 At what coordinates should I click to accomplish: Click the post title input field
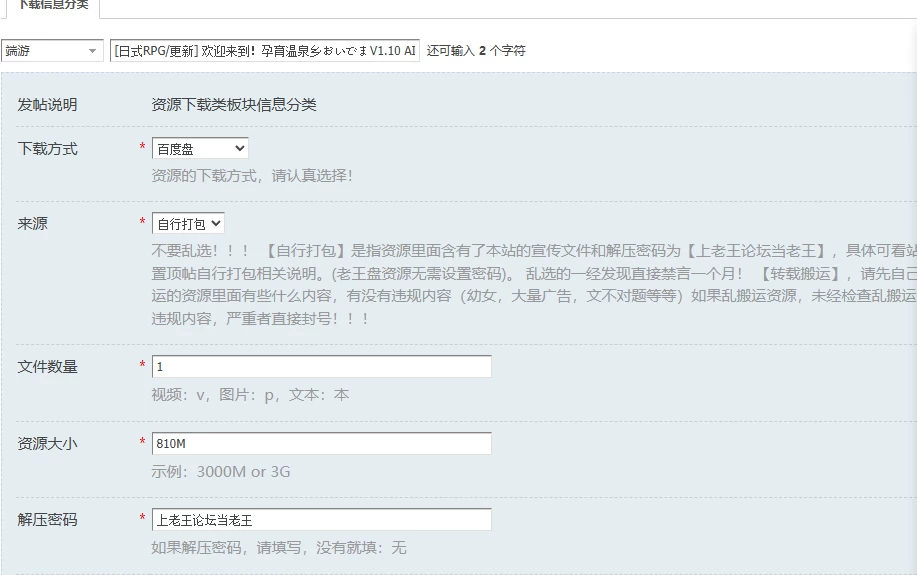tap(265, 51)
